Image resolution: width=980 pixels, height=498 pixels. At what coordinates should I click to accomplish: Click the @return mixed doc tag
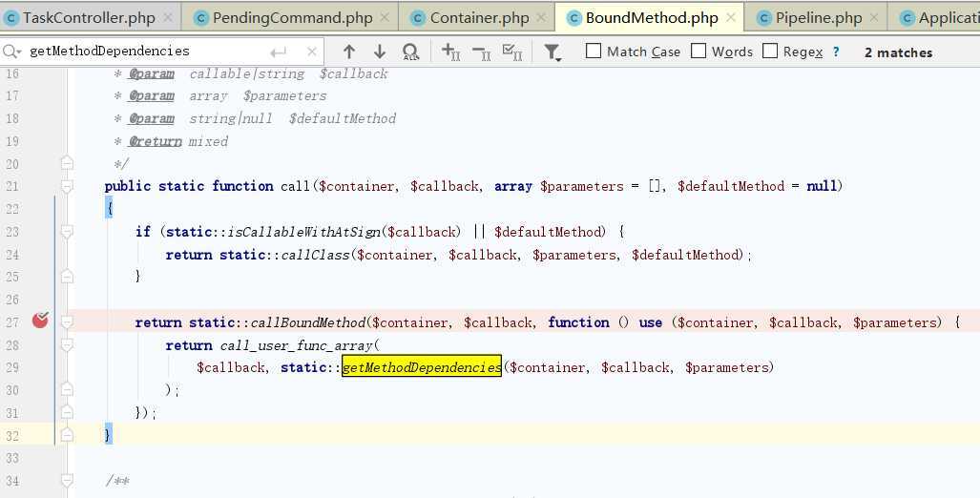178,142
